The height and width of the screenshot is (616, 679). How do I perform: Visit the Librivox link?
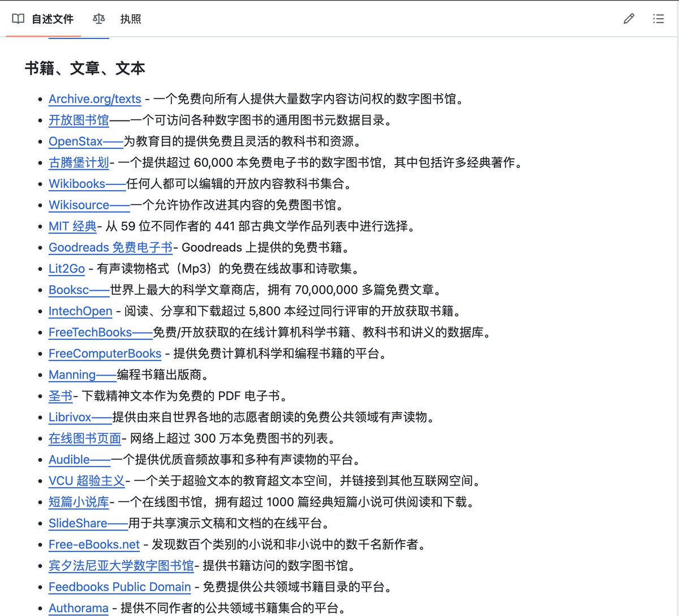(x=80, y=417)
